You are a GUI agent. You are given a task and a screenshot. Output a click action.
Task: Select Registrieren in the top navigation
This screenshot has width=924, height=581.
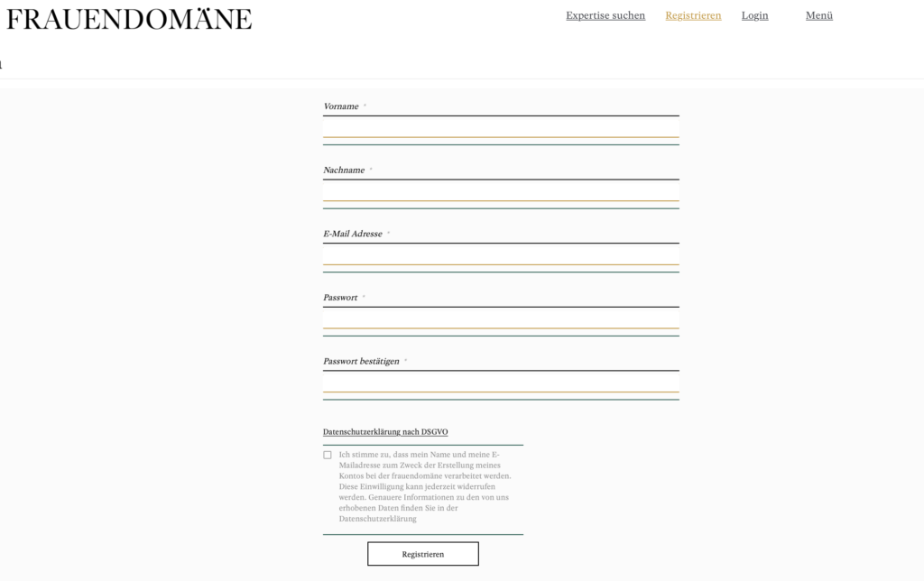(693, 15)
